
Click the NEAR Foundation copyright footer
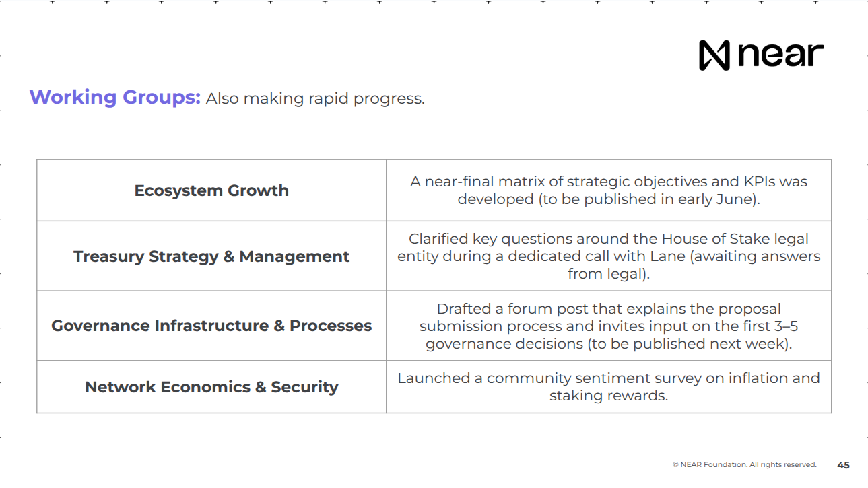(744, 464)
